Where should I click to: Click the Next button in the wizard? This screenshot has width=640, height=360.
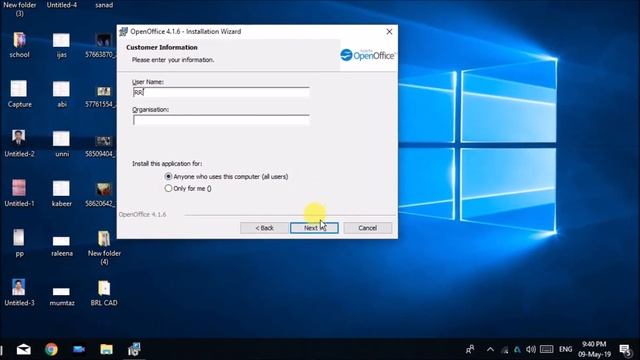[x=314, y=228]
